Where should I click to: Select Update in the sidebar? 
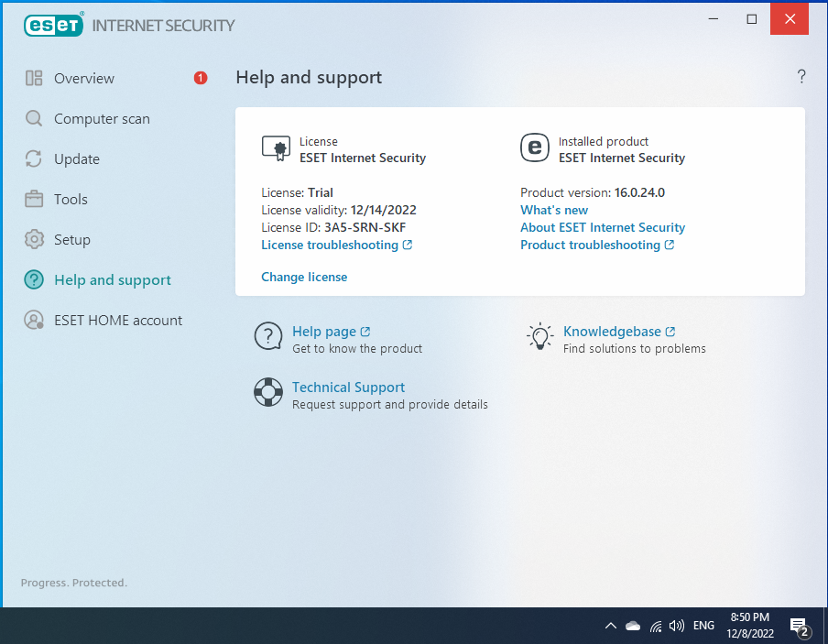click(77, 159)
